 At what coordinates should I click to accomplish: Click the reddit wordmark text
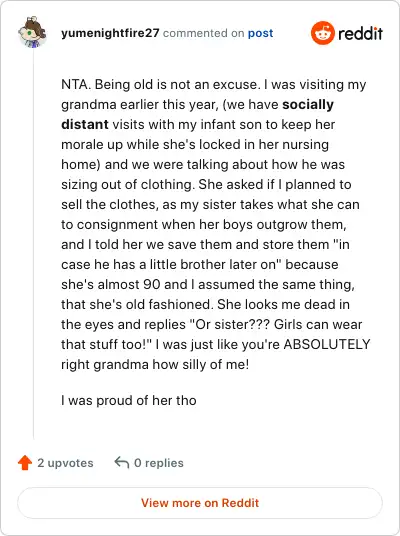click(360, 34)
